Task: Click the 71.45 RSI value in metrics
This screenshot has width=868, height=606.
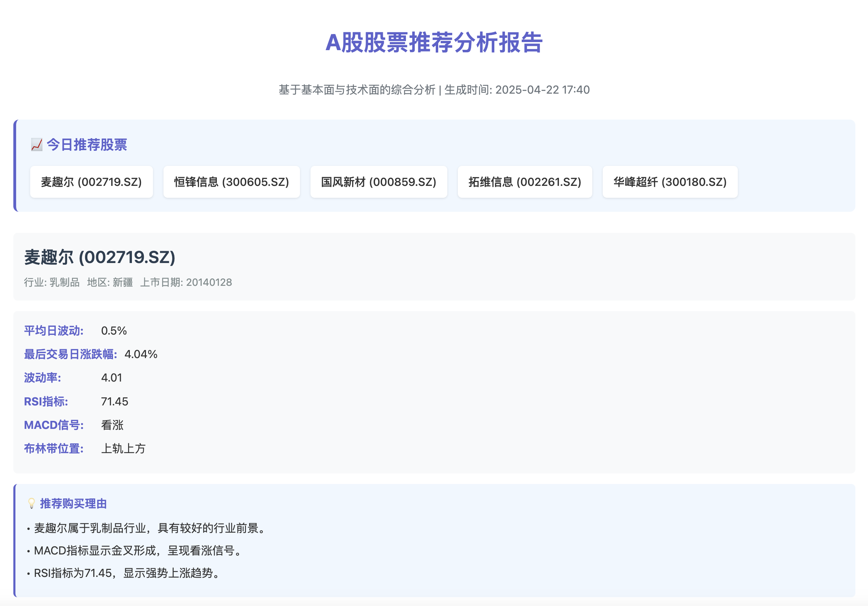Action: coord(114,401)
